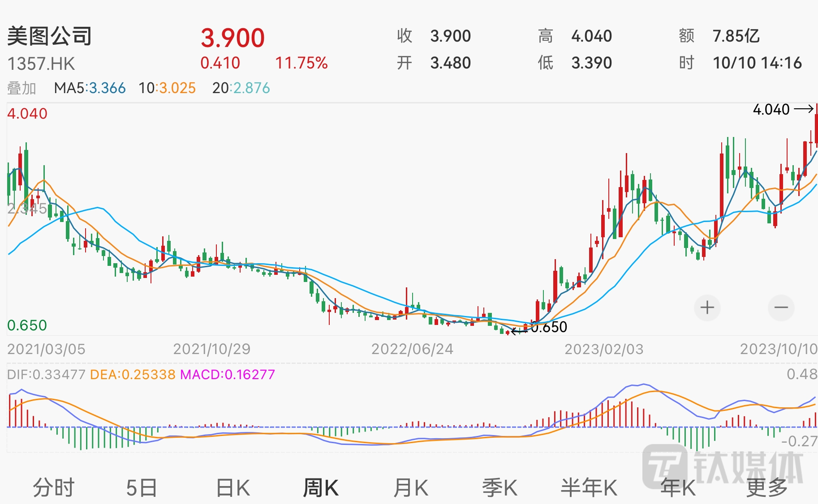Switch to 半年K half-year candlestick tab
The image size is (818, 504).
(589, 487)
